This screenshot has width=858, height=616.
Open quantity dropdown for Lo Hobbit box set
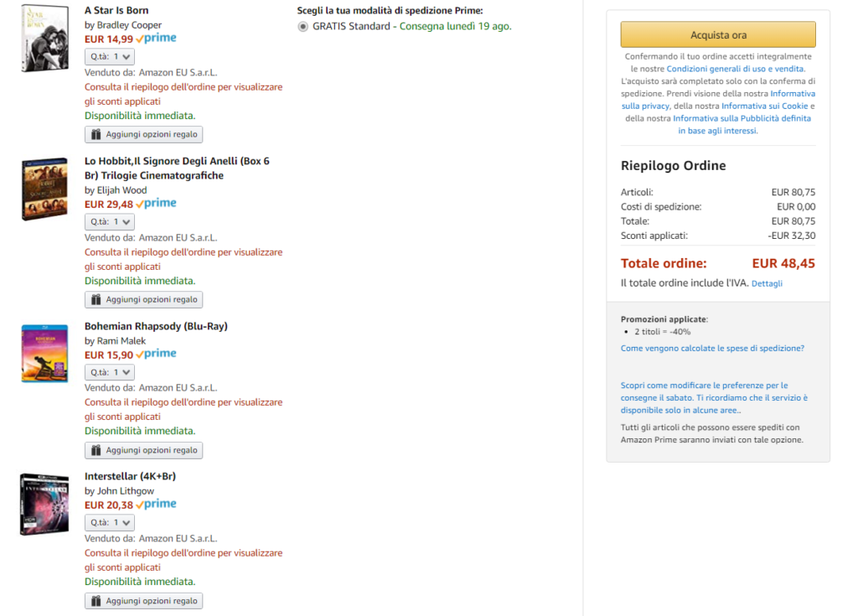[x=110, y=222]
